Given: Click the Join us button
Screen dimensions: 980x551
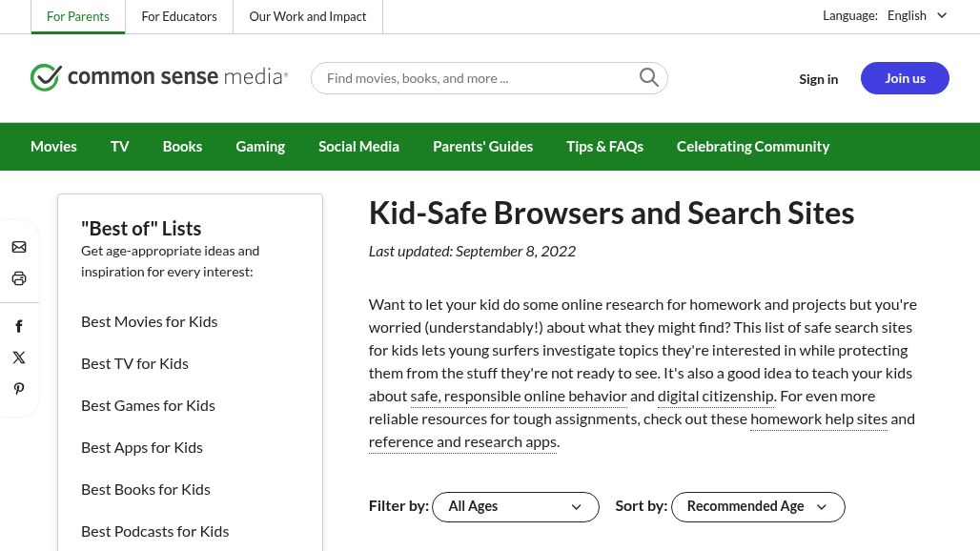Looking at the screenshot, I should click(905, 78).
